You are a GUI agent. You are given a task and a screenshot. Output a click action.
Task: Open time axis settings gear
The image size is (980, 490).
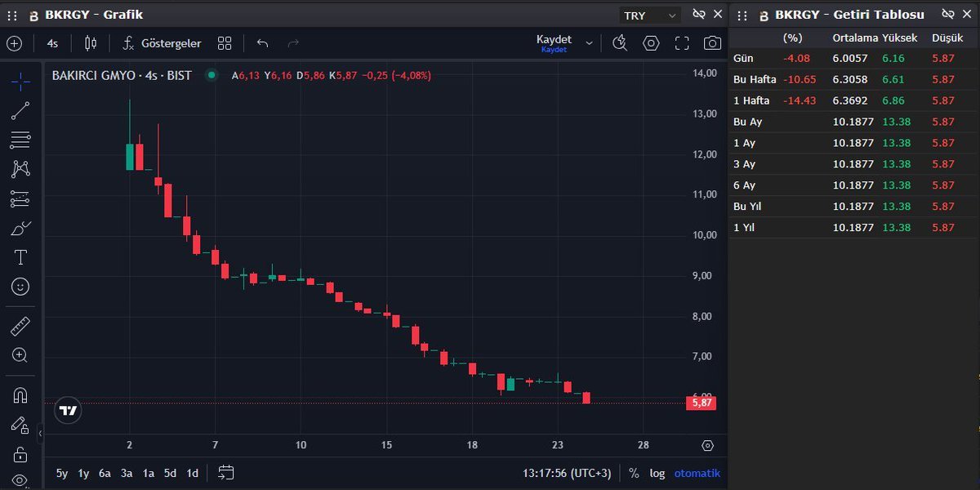707,446
